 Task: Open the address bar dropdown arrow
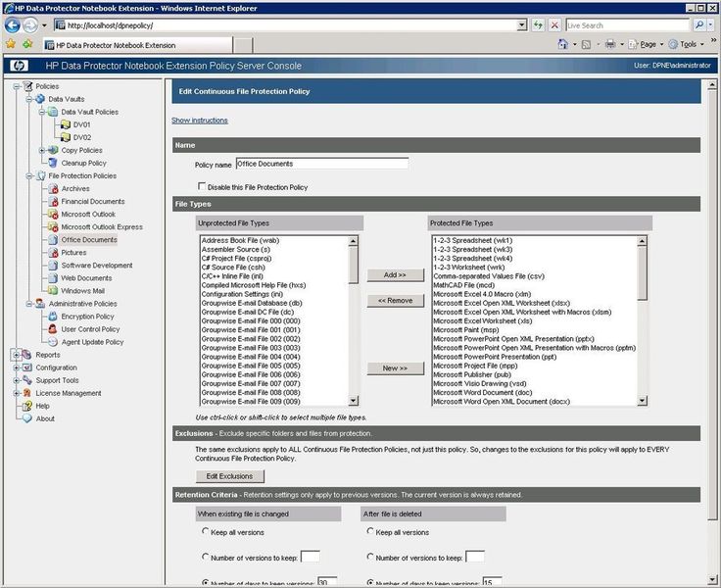(522, 25)
